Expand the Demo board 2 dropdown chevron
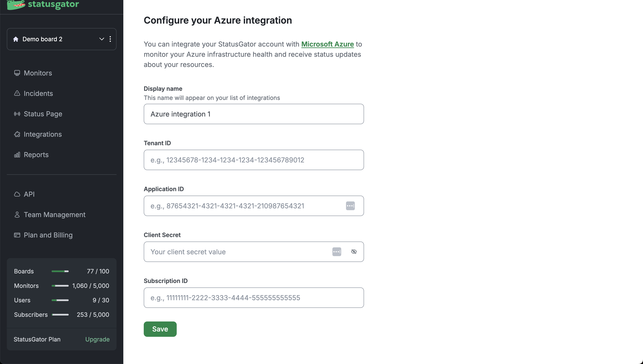Screen dimensions: 643x364 (101, 39)
